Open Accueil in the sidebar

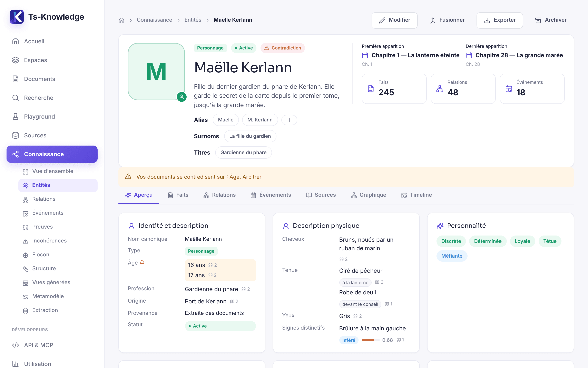tap(52, 41)
